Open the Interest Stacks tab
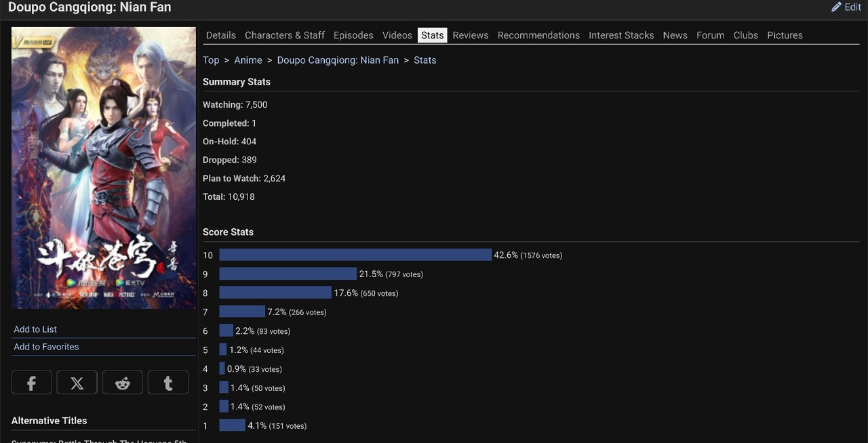868x443 pixels. pyautogui.click(x=621, y=35)
